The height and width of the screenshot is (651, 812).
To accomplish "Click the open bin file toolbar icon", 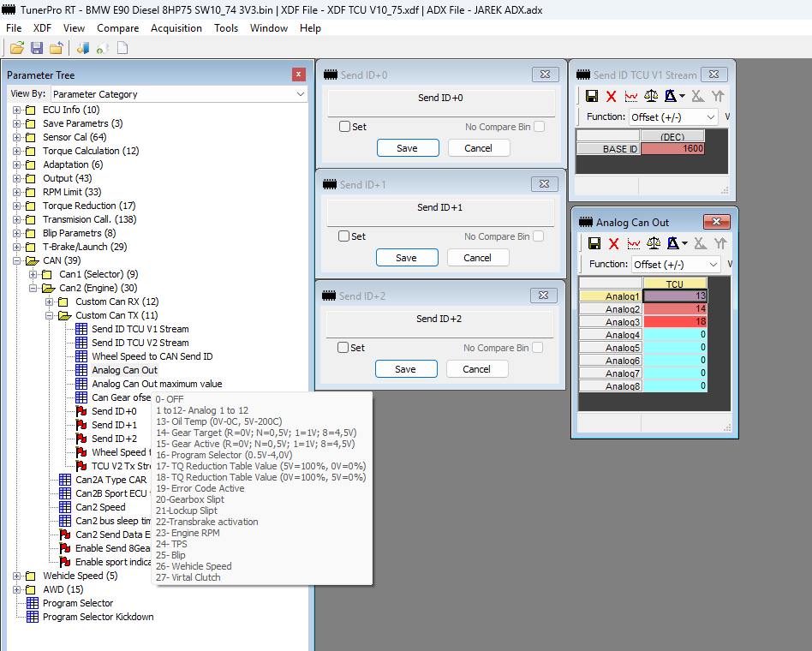I will coord(16,48).
